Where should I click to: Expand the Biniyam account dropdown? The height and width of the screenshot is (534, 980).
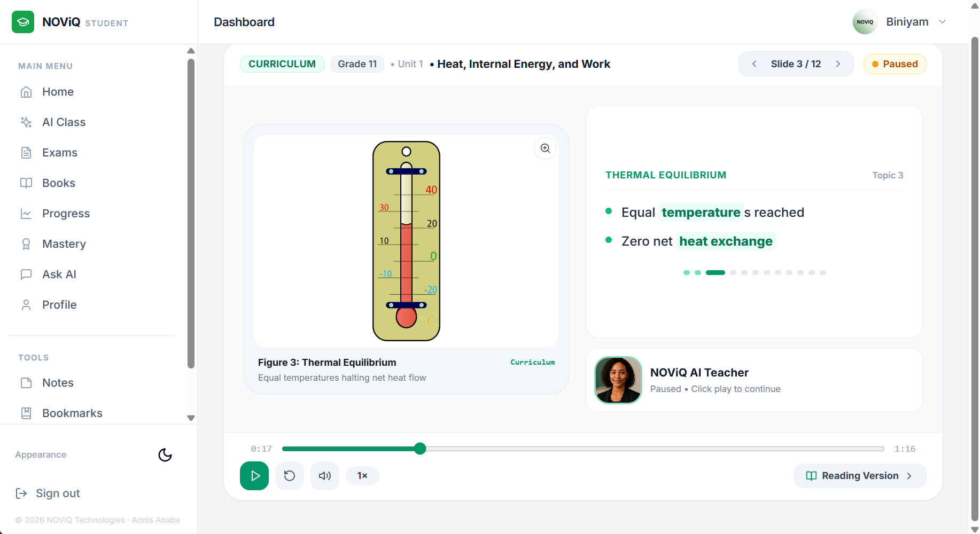pyautogui.click(x=943, y=22)
